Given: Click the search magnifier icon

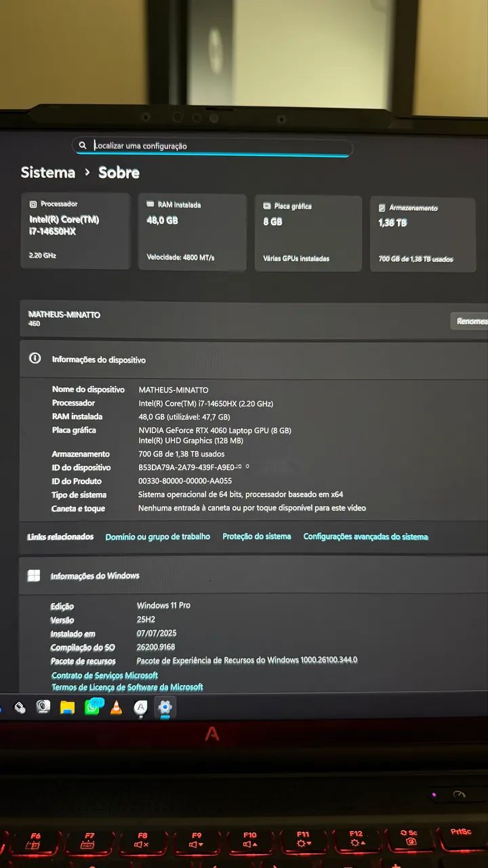Looking at the screenshot, I should point(83,145).
